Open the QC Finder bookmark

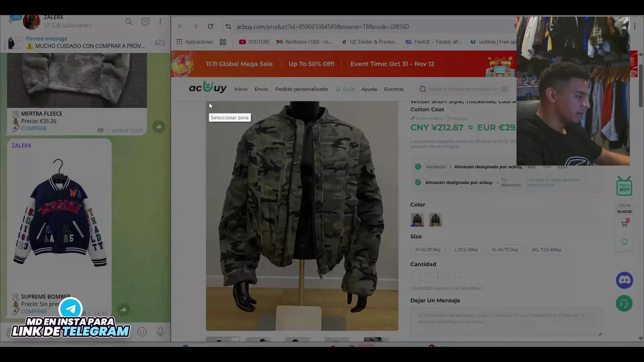pos(370,42)
